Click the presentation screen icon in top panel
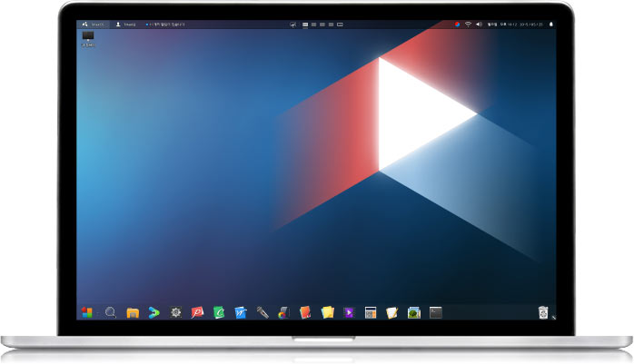The width and height of the screenshot is (634, 364). 292,25
